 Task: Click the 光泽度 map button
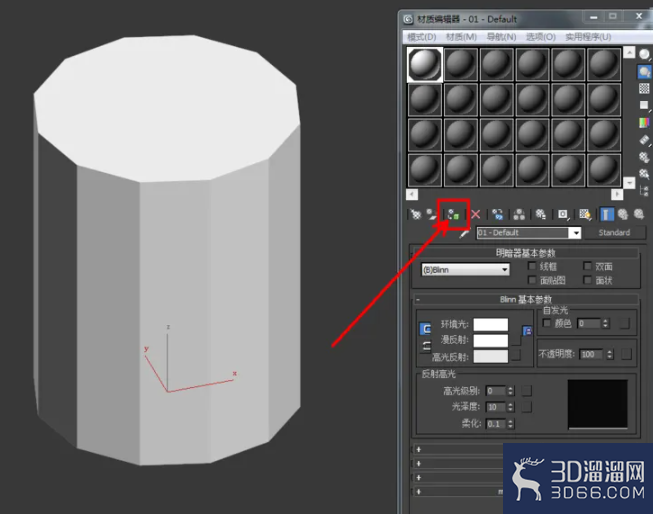pos(526,407)
